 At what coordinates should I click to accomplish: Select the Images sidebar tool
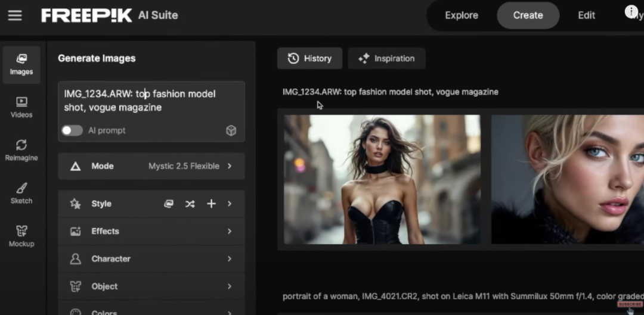21,64
